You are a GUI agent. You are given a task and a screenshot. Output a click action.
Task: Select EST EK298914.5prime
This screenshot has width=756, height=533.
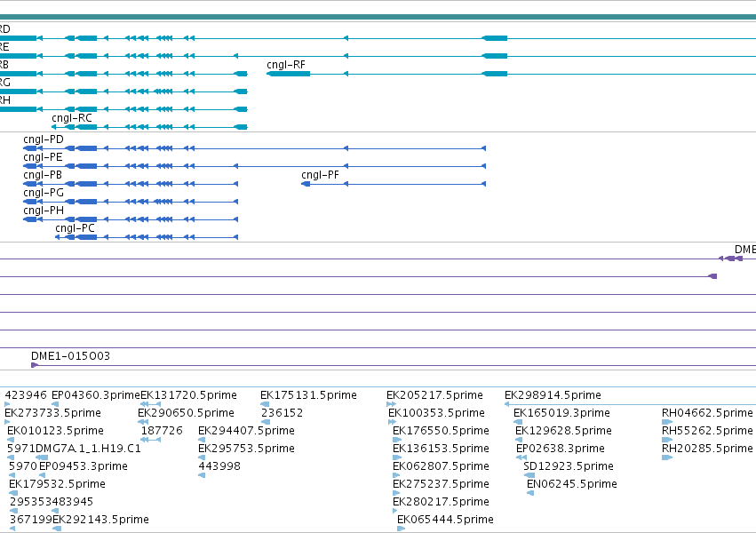(553, 395)
